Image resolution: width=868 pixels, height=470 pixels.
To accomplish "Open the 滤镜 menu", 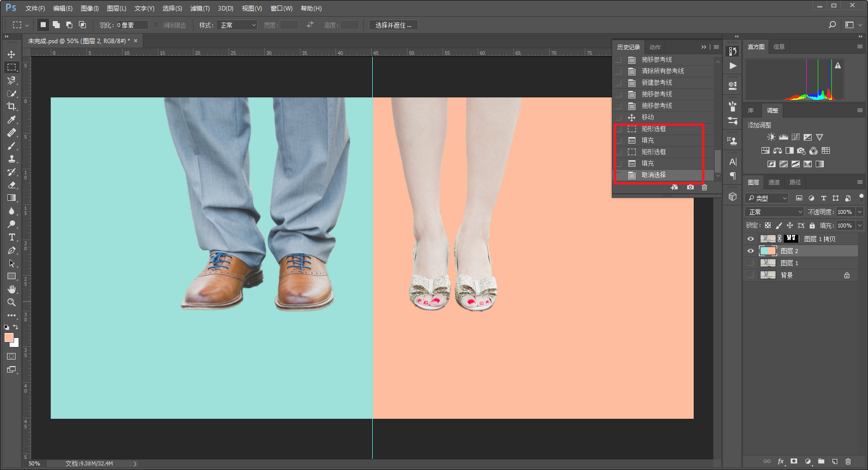I will tap(199, 9).
